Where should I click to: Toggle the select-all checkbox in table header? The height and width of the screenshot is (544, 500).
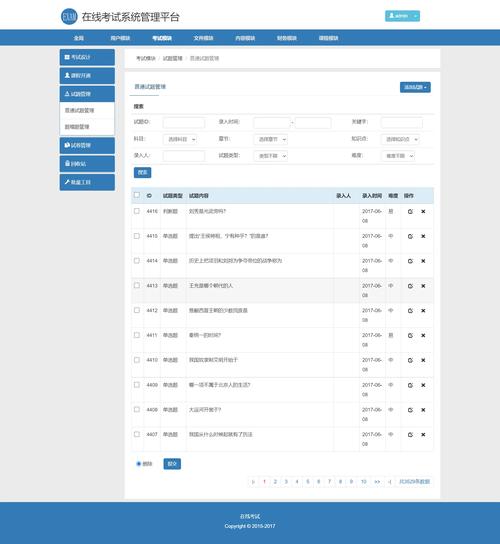(137, 195)
